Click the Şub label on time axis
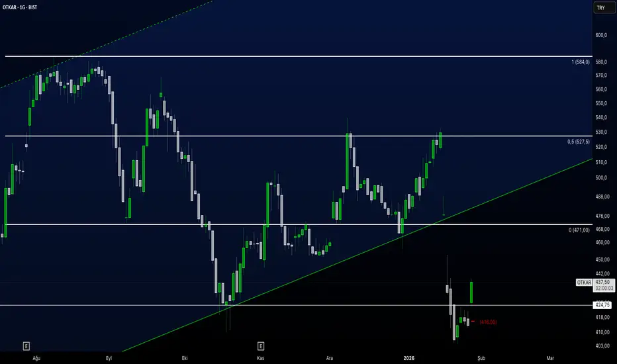 [x=481, y=358]
